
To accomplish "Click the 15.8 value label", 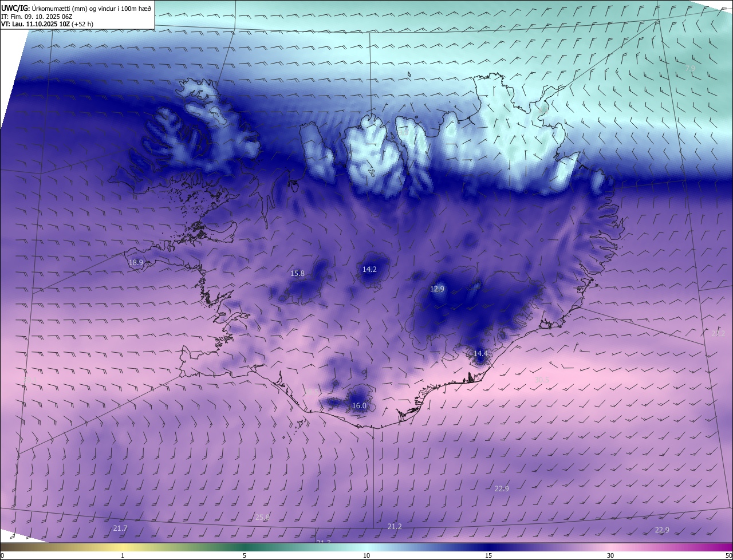I will point(298,274).
